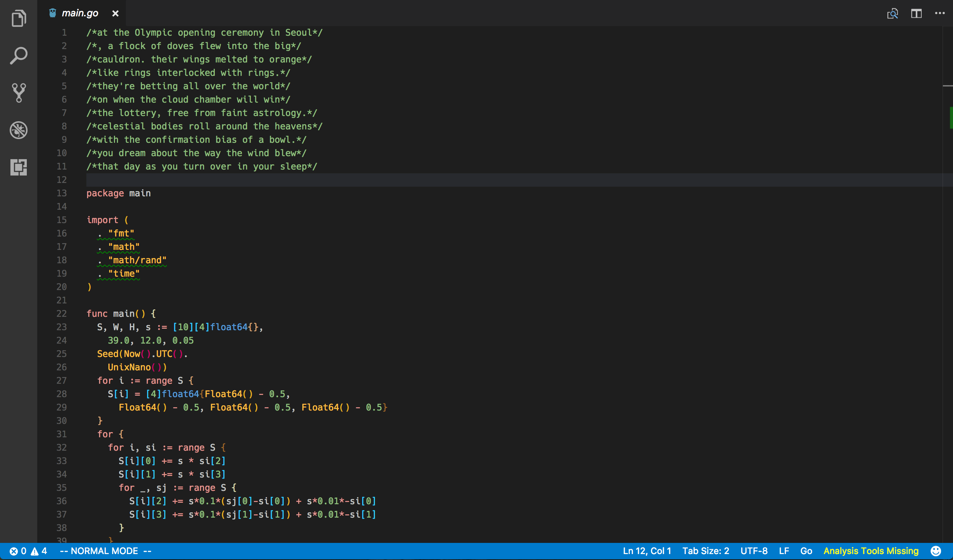Click the split editor icon
The width and height of the screenshot is (953, 560).
(916, 14)
